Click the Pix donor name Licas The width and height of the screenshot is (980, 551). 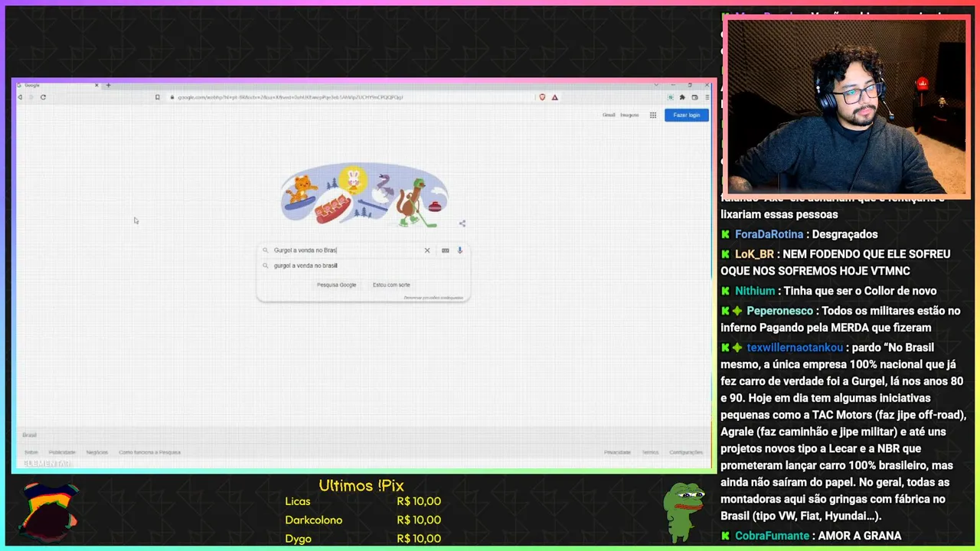[298, 501]
